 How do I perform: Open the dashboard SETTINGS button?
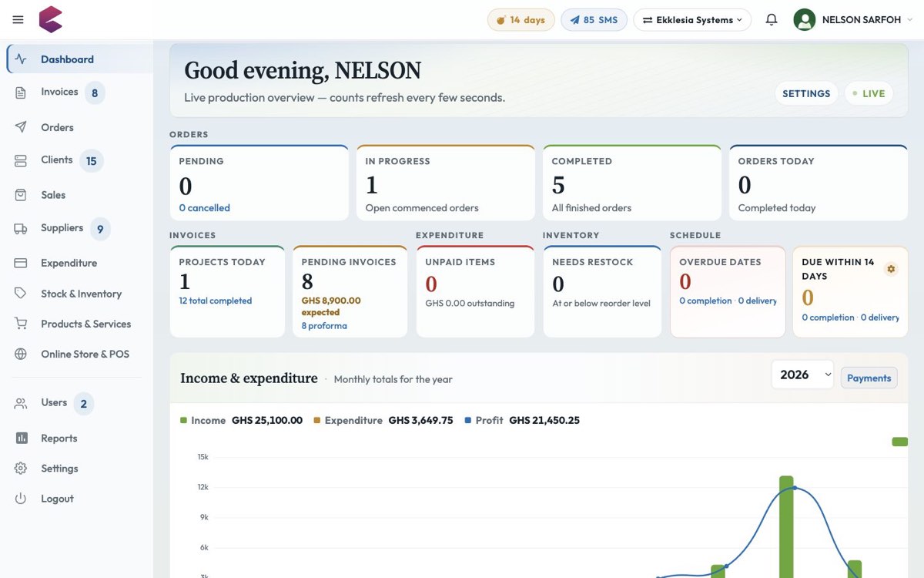tap(806, 93)
